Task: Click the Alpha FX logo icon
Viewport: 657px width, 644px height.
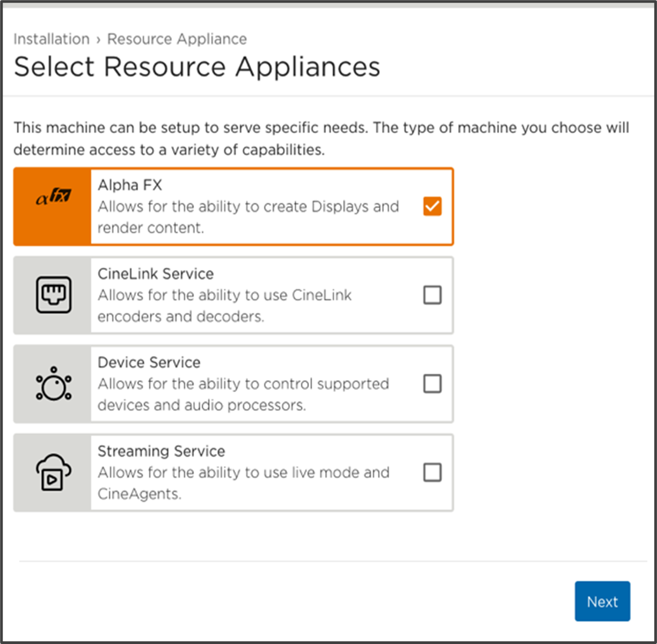Action: (x=53, y=197)
